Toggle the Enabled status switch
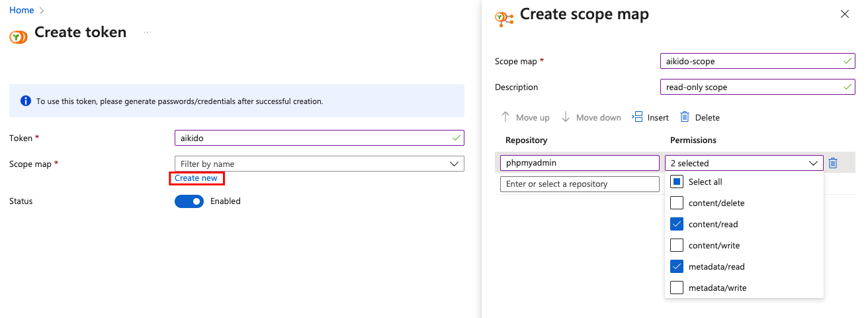The height and width of the screenshot is (318, 868). pyautogui.click(x=189, y=201)
